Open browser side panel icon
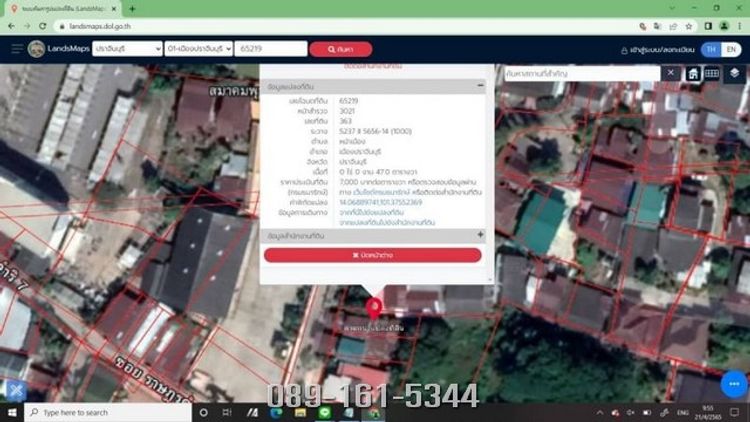 pyautogui.click(x=708, y=26)
